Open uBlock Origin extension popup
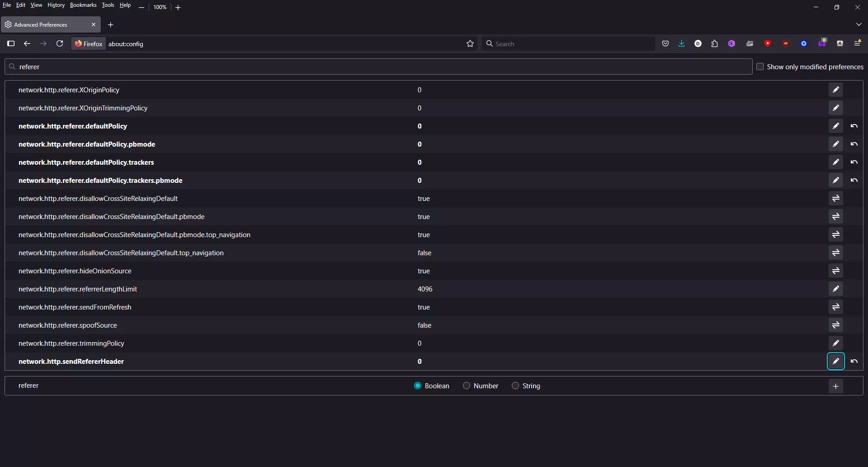 786,44
